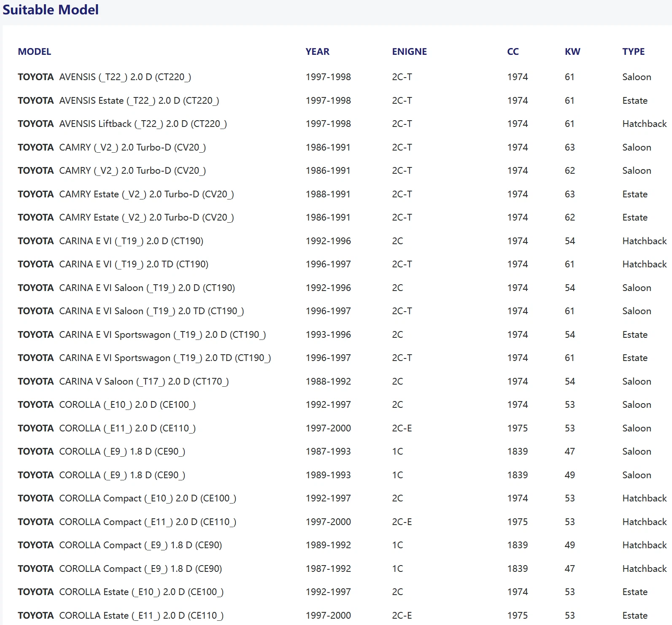Click CC 1975 in COROLLA (_E11_) row
The image size is (672, 625).
coord(518,428)
